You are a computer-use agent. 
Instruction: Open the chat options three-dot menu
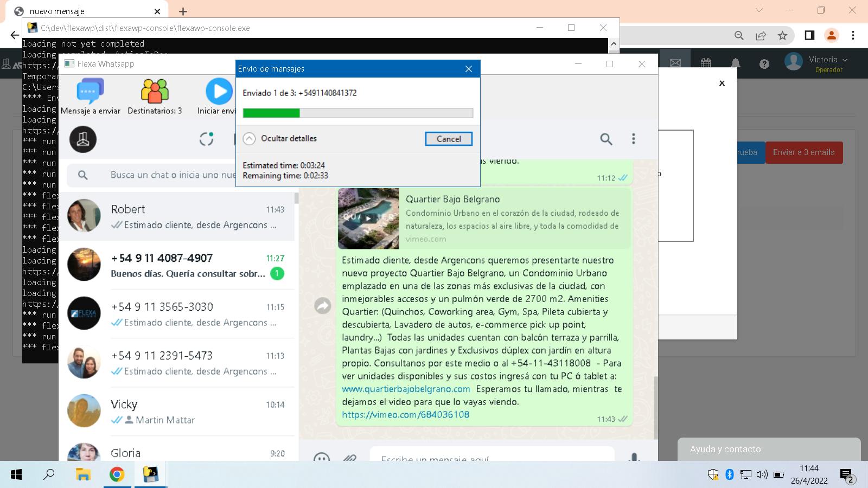[x=633, y=139]
